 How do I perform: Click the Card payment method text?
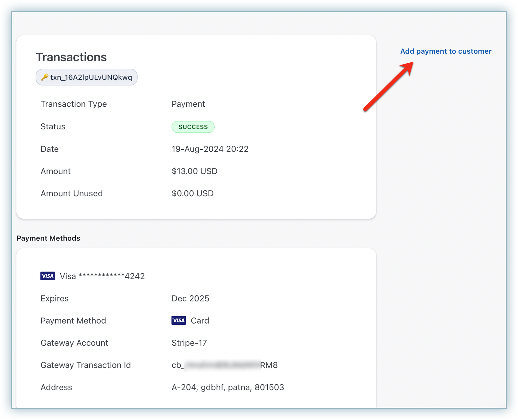pyautogui.click(x=200, y=320)
